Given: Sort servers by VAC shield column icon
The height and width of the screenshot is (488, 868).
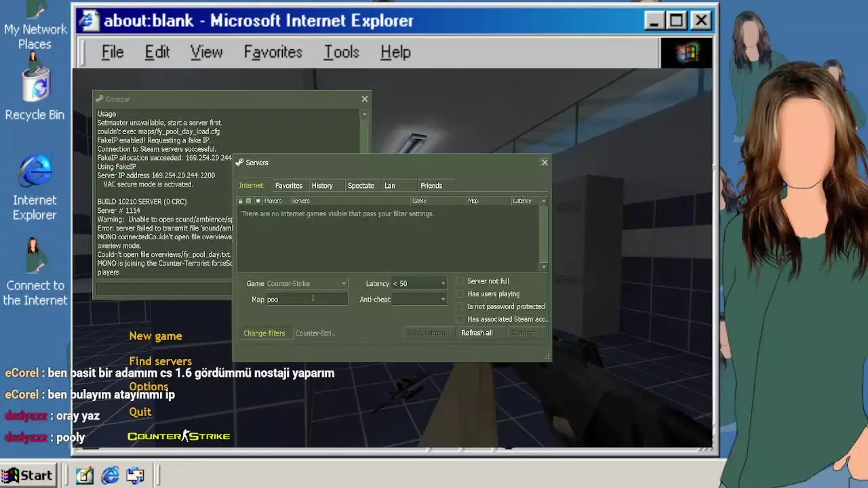Looking at the screenshot, I should click(x=258, y=201).
